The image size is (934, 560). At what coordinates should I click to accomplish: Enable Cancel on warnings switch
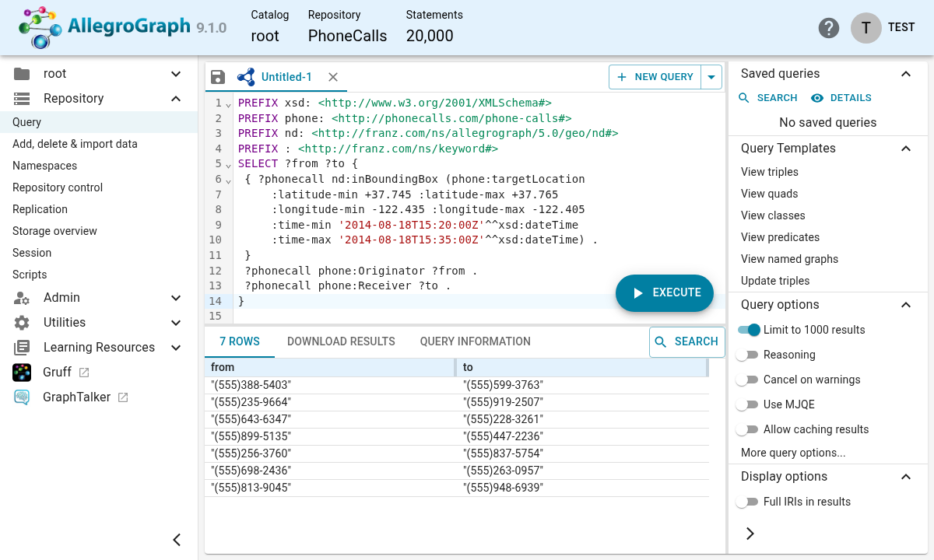(747, 380)
